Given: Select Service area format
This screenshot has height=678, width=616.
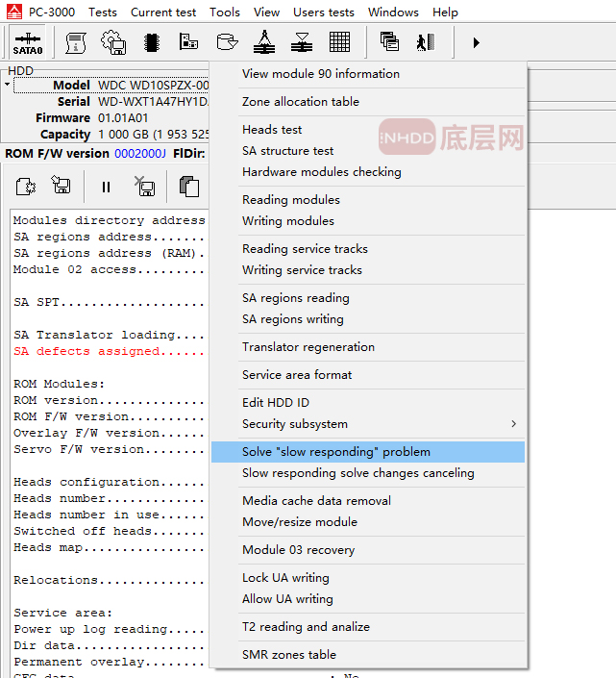Looking at the screenshot, I should (368, 375).
